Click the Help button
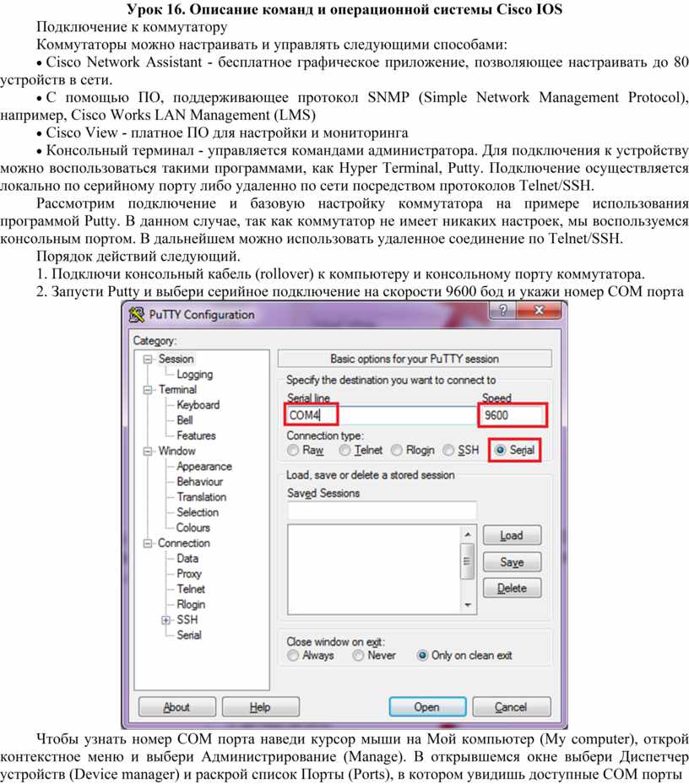Screen dimensions: 689x784 pyautogui.click(x=261, y=707)
